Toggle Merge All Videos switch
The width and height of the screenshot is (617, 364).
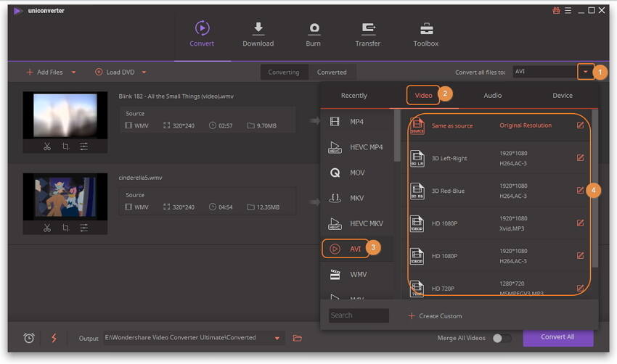(x=502, y=338)
